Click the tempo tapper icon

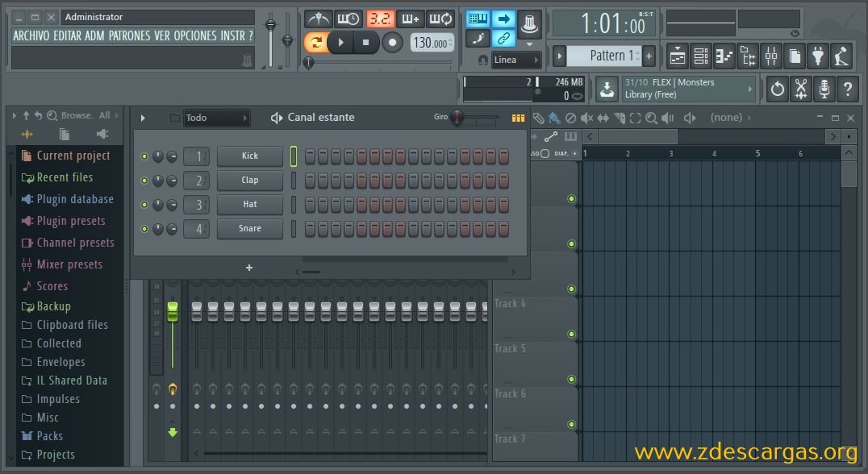click(x=841, y=56)
